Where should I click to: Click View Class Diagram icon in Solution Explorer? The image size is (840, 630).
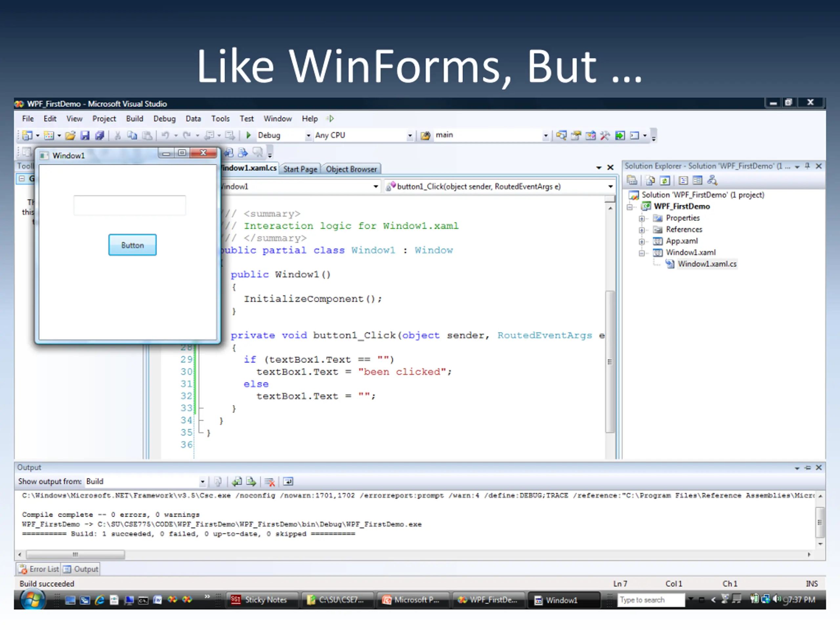pyautogui.click(x=712, y=180)
